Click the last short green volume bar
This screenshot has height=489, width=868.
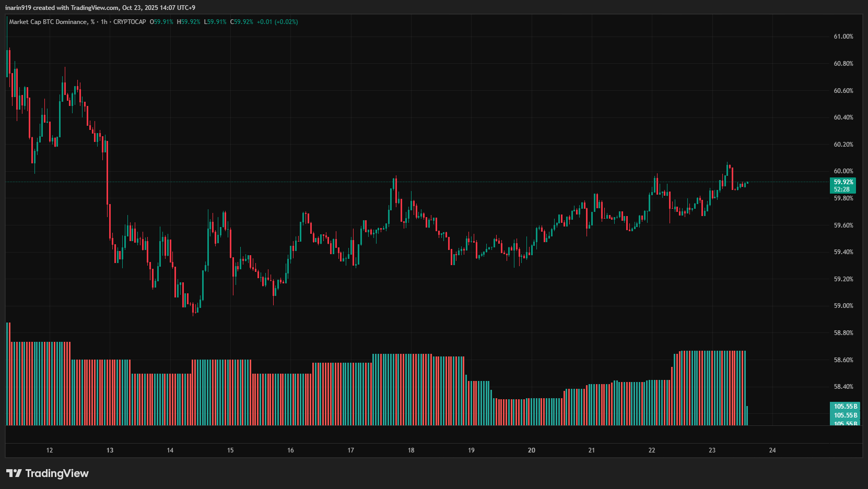[747, 415]
